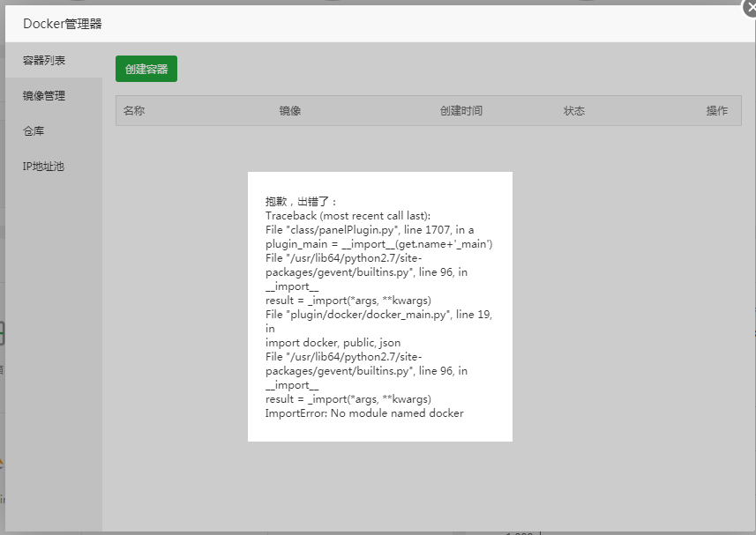
Task: Click the green 创建容器 button
Action: (x=146, y=69)
